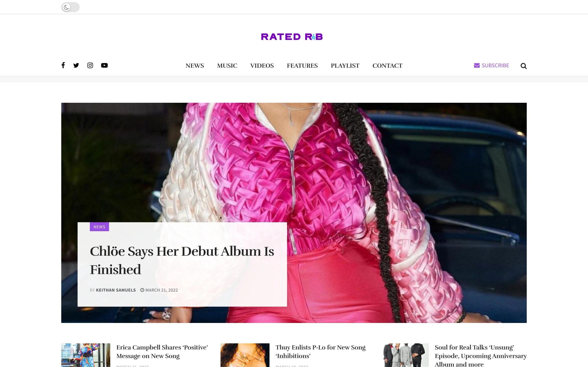The width and height of the screenshot is (588, 367).
Task: Open the Playlist menu item
Action: pos(345,66)
